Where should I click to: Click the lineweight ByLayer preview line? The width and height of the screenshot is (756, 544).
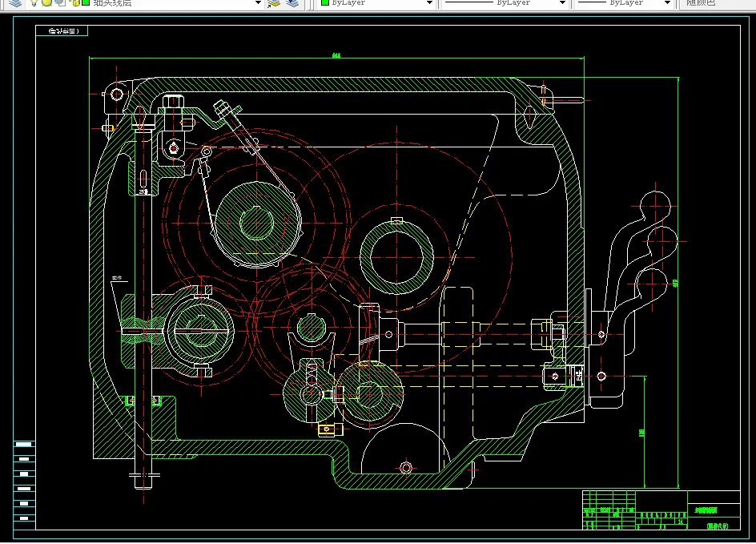point(593,3)
